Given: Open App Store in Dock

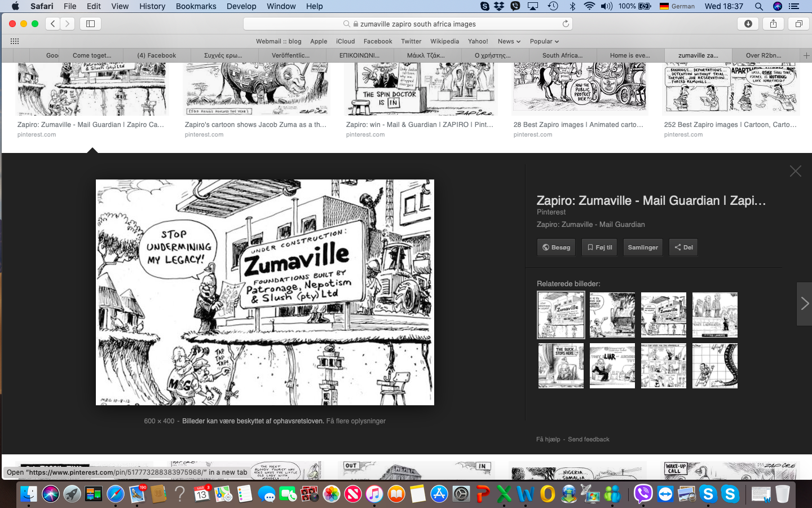Looking at the screenshot, I should (439, 494).
